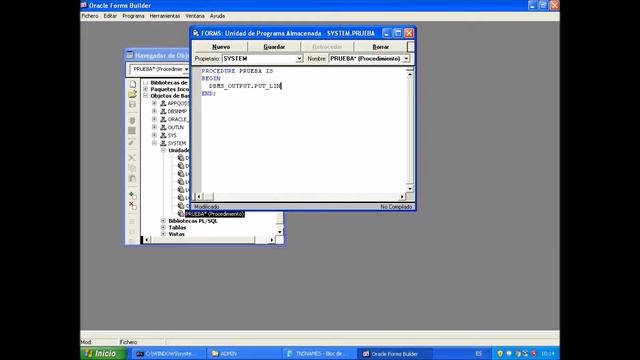Click the editor vertical scrollbar down arrow
The image size is (640, 360).
410,189
